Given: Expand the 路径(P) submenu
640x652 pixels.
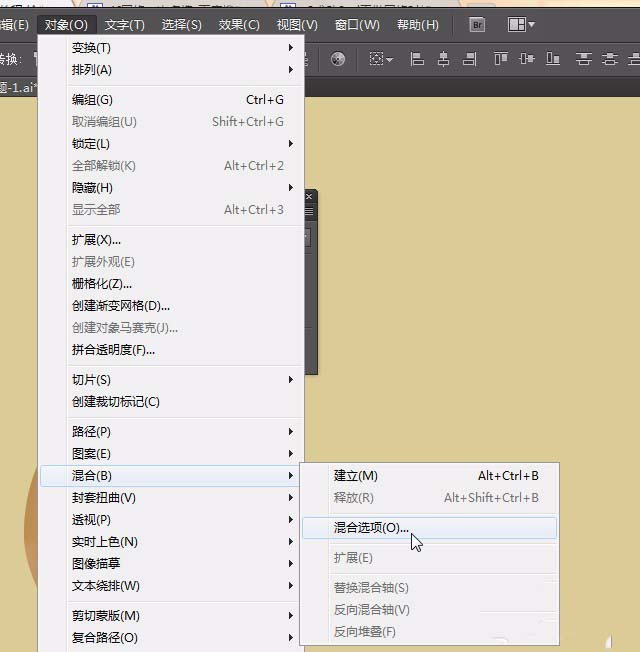Looking at the screenshot, I should (x=171, y=432).
